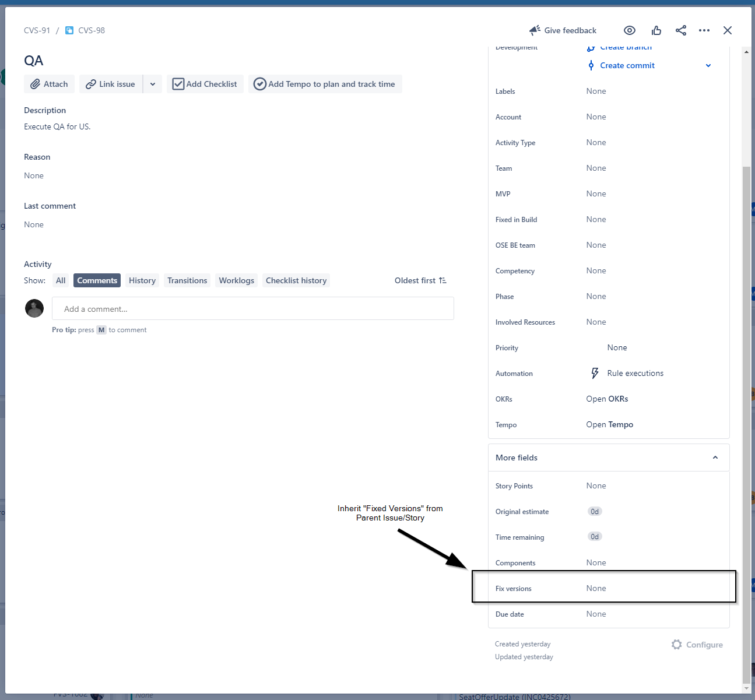
Task: Click the Add Checklist button
Action: click(x=205, y=84)
